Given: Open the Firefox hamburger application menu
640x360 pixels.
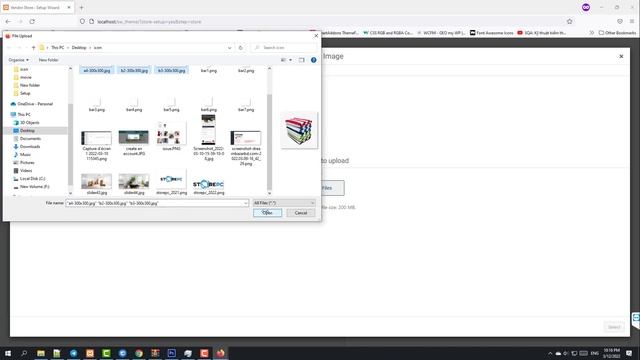Looking at the screenshot, I should click(632, 21).
